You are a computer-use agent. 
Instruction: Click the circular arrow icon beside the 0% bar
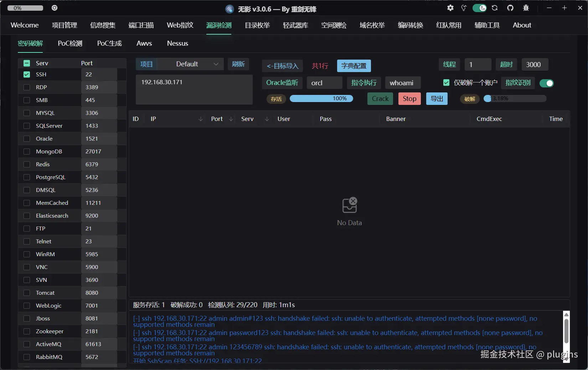click(x=55, y=8)
